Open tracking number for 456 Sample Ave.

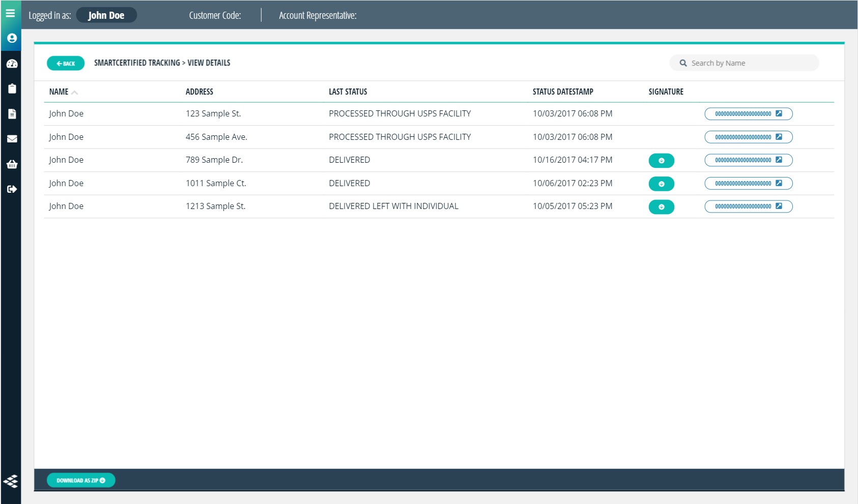[748, 137]
